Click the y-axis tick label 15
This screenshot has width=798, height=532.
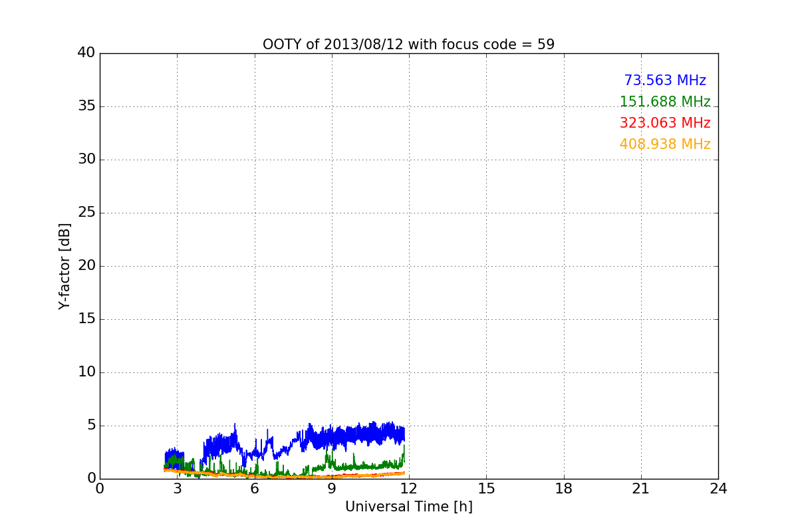pos(86,319)
